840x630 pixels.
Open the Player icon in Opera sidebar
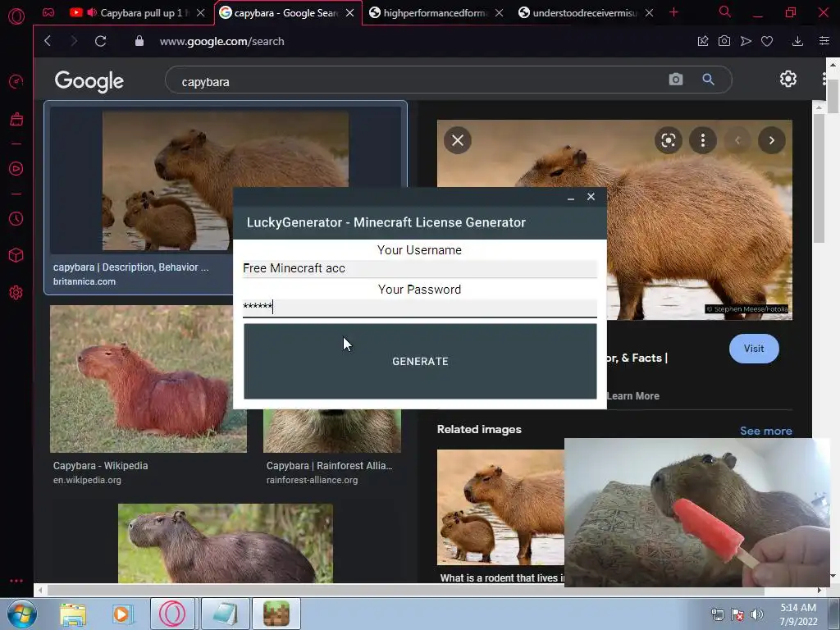16,169
